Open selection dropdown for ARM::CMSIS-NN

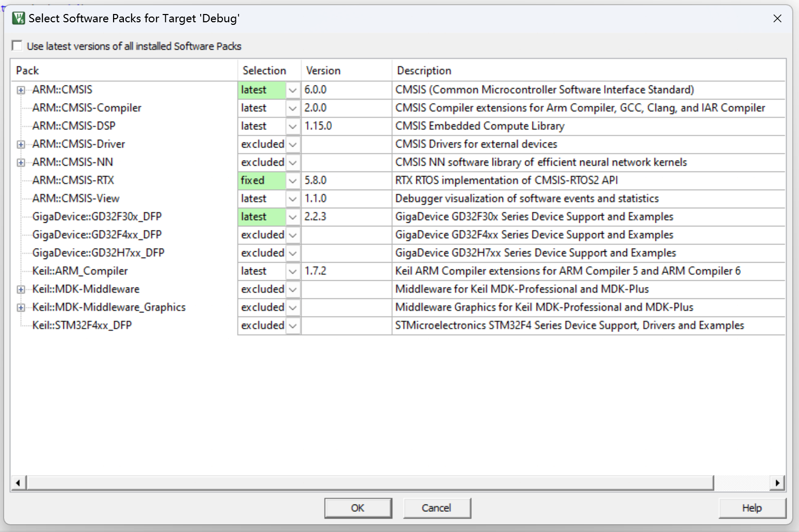(293, 163)
